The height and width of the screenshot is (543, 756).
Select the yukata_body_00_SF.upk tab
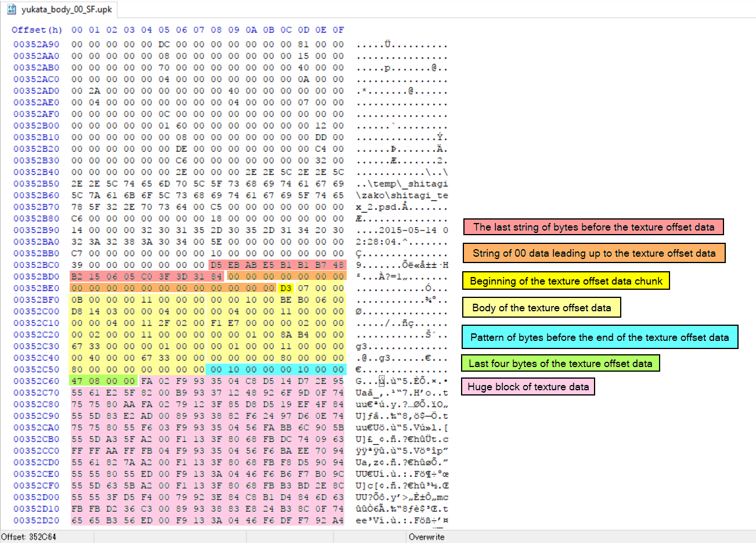coord(60,9)
